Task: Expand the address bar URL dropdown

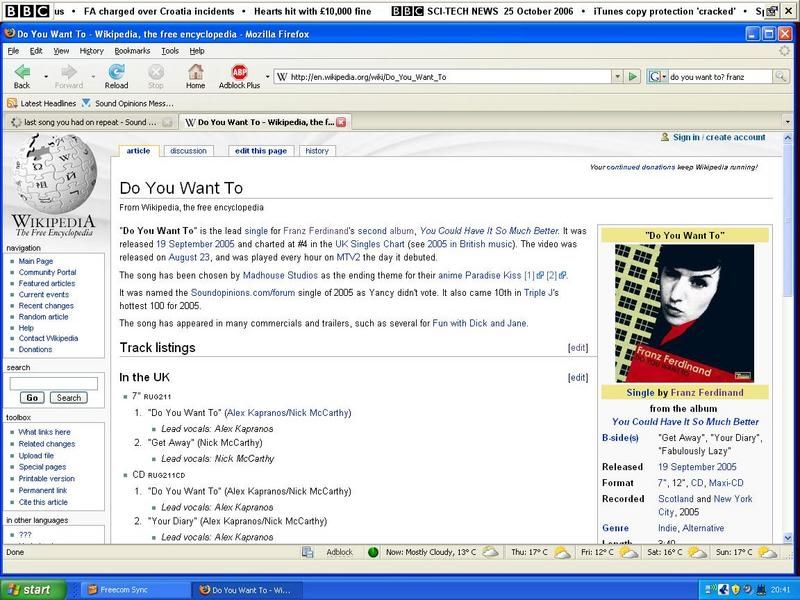Action: click(x=617, y=77)
